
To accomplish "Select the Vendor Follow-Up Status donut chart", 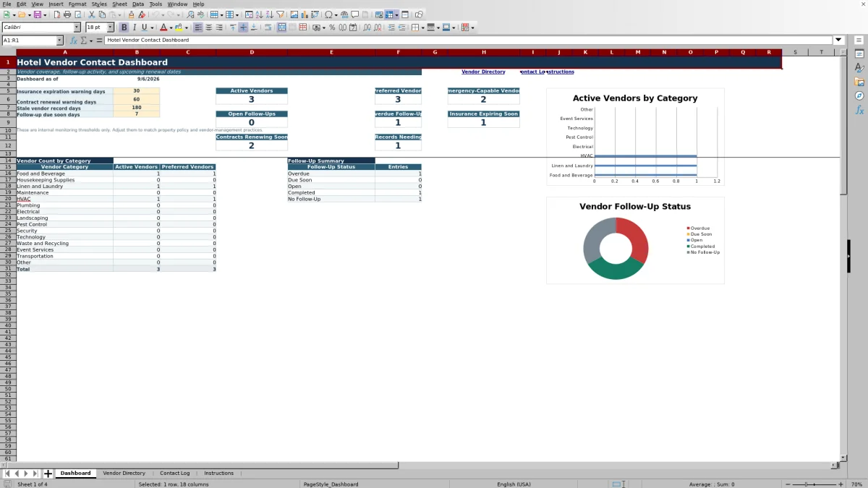I will [x=635, y=240].
